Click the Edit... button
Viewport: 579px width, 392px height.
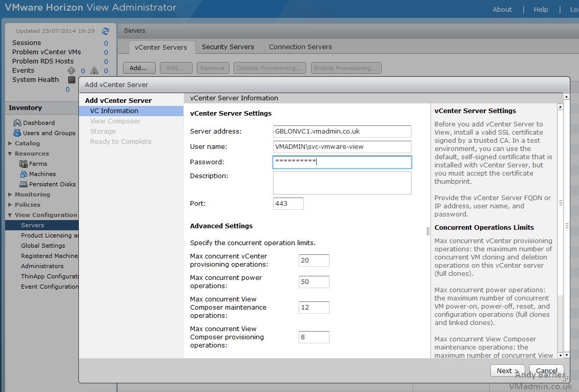tap(176, 68)
